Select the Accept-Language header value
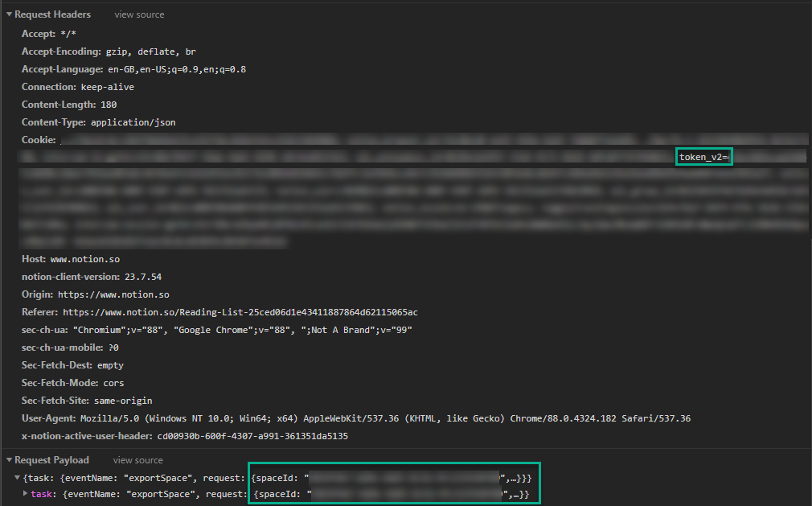Viewport: 812px width, 506px height. click(177, 69)
